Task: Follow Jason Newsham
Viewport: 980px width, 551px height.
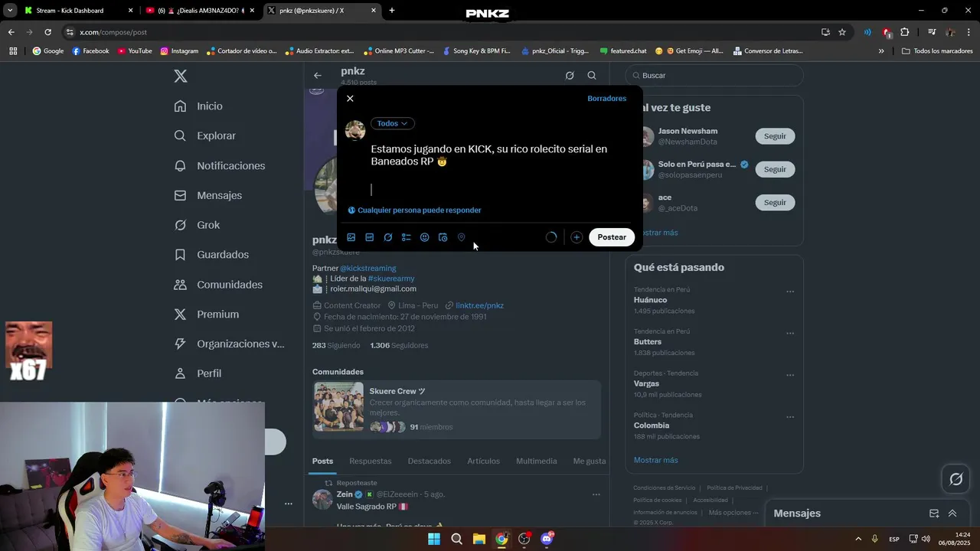Action: coord(775,136)
